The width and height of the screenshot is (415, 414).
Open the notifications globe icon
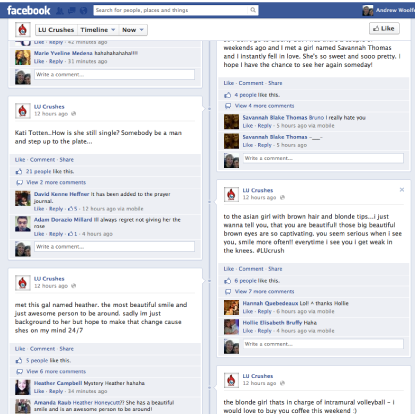click(x=83, y=11)
